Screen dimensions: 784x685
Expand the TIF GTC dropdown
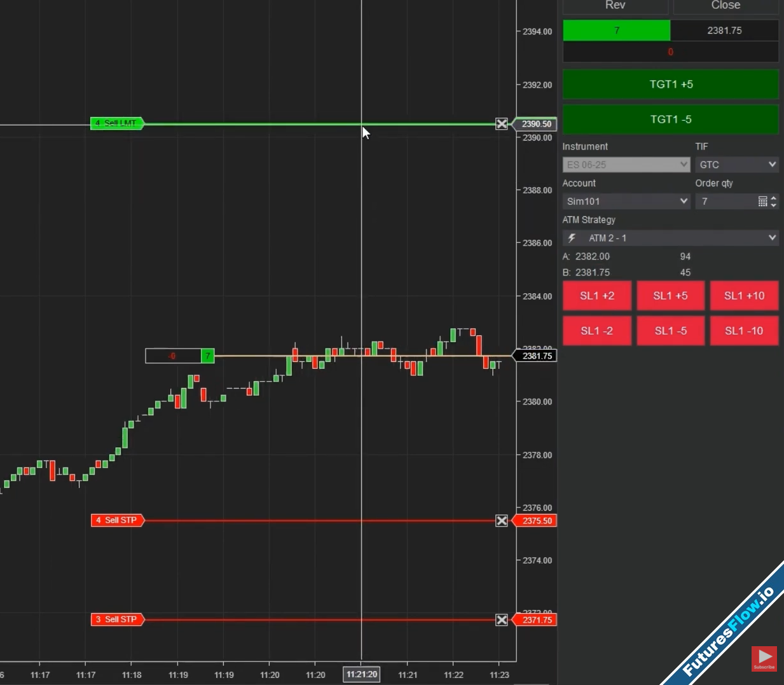coord(736,165)
